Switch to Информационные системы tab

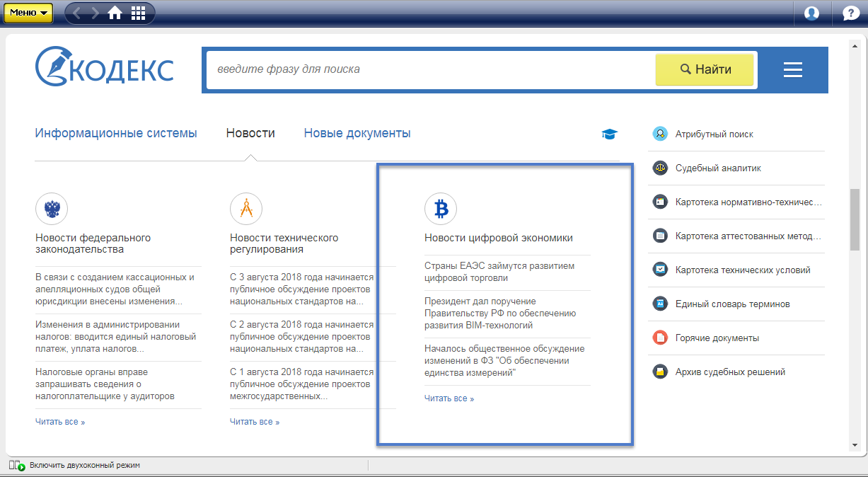click(116, 133)
